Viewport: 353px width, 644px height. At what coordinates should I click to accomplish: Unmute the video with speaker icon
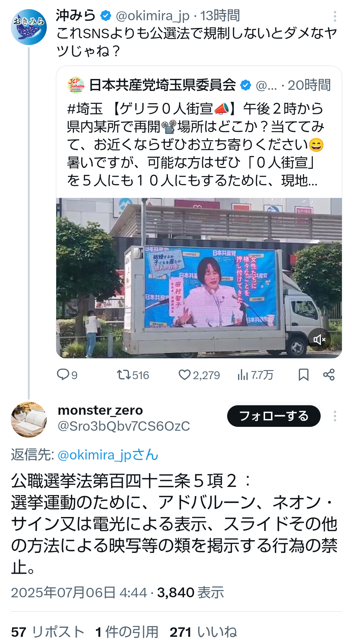(x=319, y=340)
